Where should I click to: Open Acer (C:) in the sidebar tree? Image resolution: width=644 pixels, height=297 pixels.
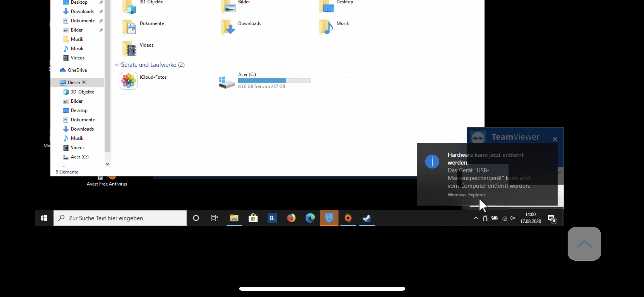click(x=80, y=157)
